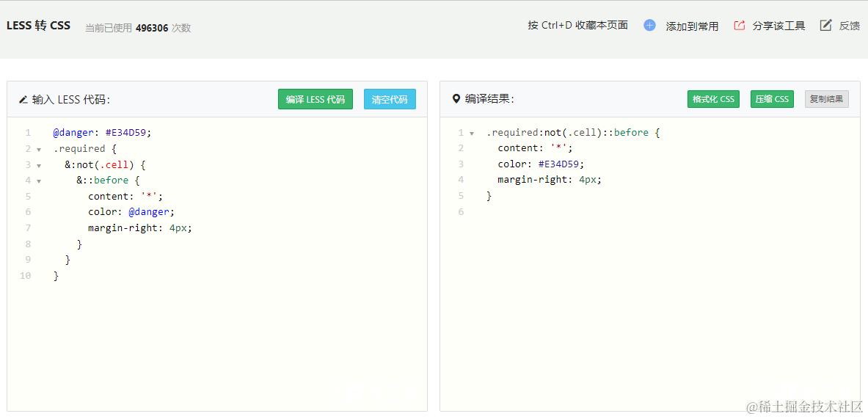Image resolution: width=868 pixels, height=419 pixels.
Task: Click the 编译结果 panel heading
Action: click(489, 99)
